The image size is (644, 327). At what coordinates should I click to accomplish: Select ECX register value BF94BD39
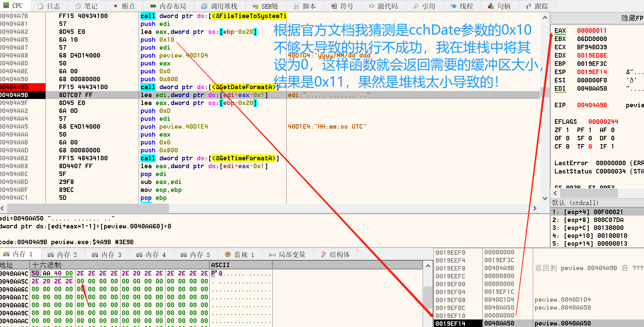click(x=592, y=47)
